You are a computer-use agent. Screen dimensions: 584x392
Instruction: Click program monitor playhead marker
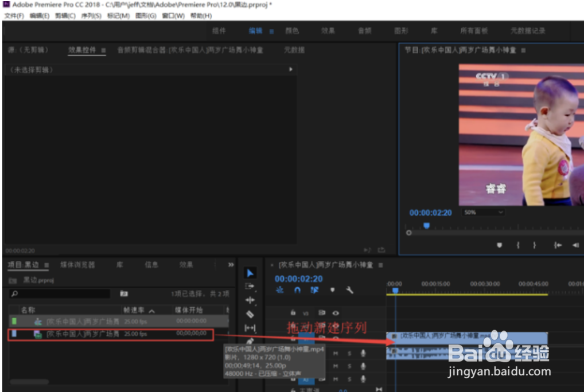[x=426, y=225]
